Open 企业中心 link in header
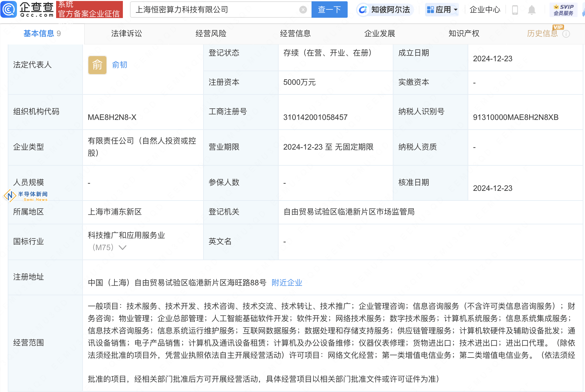The height and width of the screenshot is (392, 585). [x=485, y=10]
